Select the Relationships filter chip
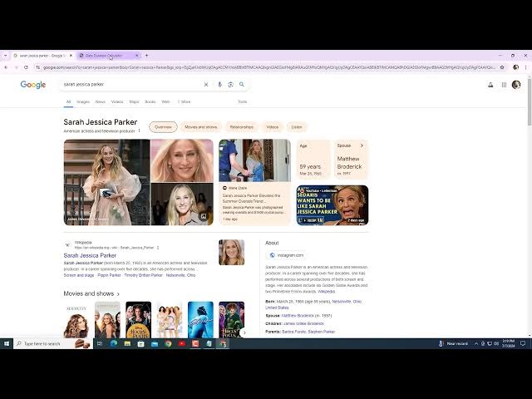Screen dimensions: 532x399 coord(241,127)
